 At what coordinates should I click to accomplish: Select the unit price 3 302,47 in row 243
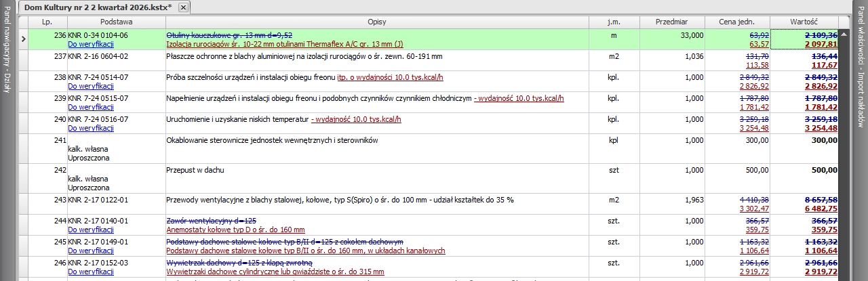coord(754,209)
